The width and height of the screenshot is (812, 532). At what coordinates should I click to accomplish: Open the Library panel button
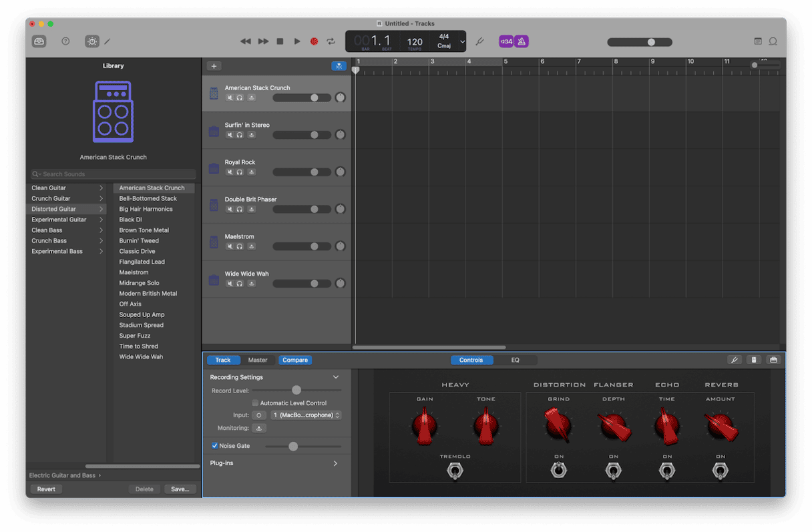point(39,41)
